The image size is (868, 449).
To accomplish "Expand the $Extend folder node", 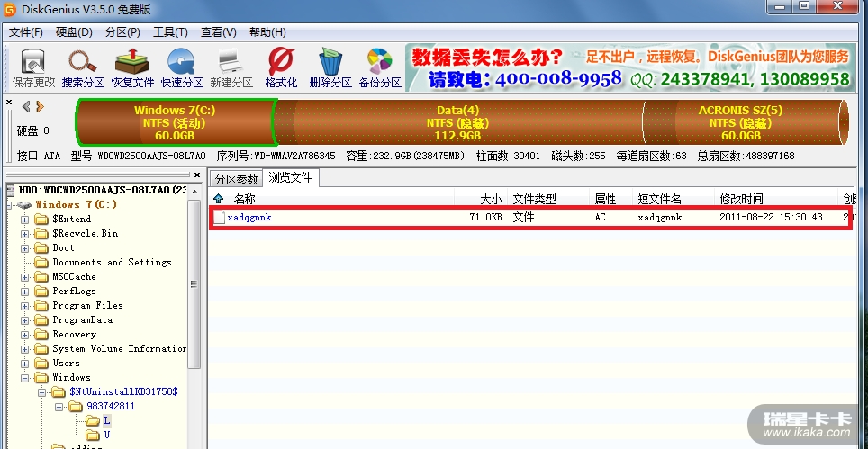I will pyautogui.click(x=25, y=220).
